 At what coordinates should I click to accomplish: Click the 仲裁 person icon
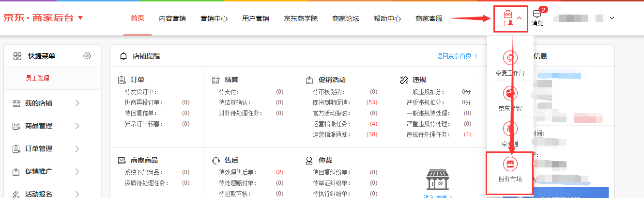310,160
